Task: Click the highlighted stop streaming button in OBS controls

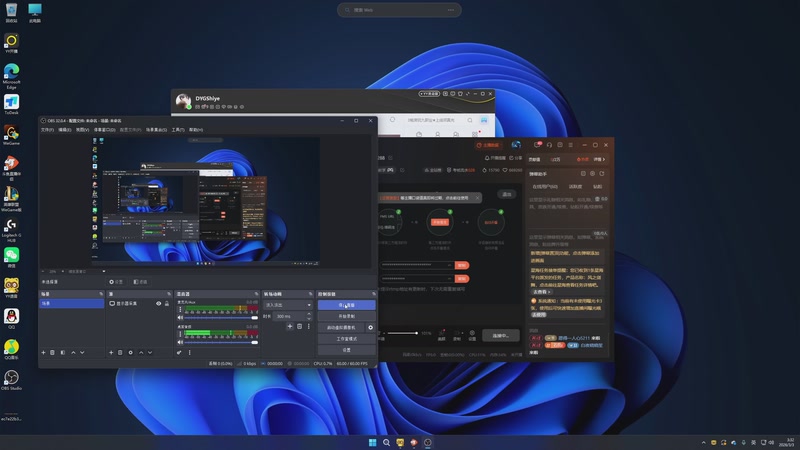Action: click(346, 305)
